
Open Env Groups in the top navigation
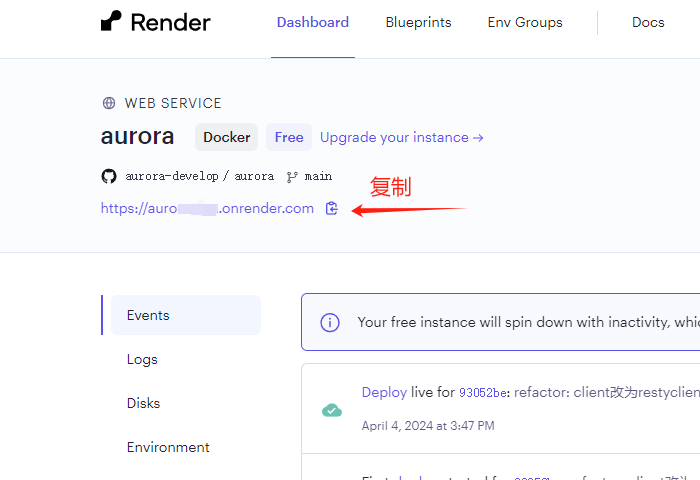(x=525, y=22)
